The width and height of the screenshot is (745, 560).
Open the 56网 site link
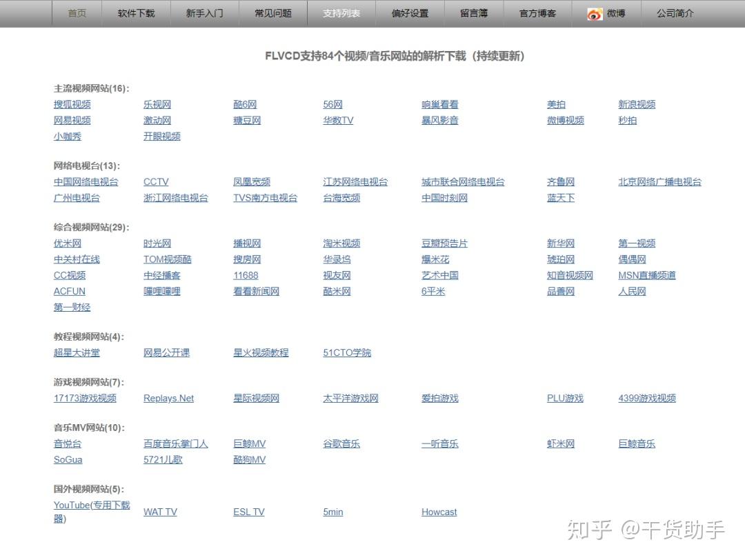[x=332, y=105]
